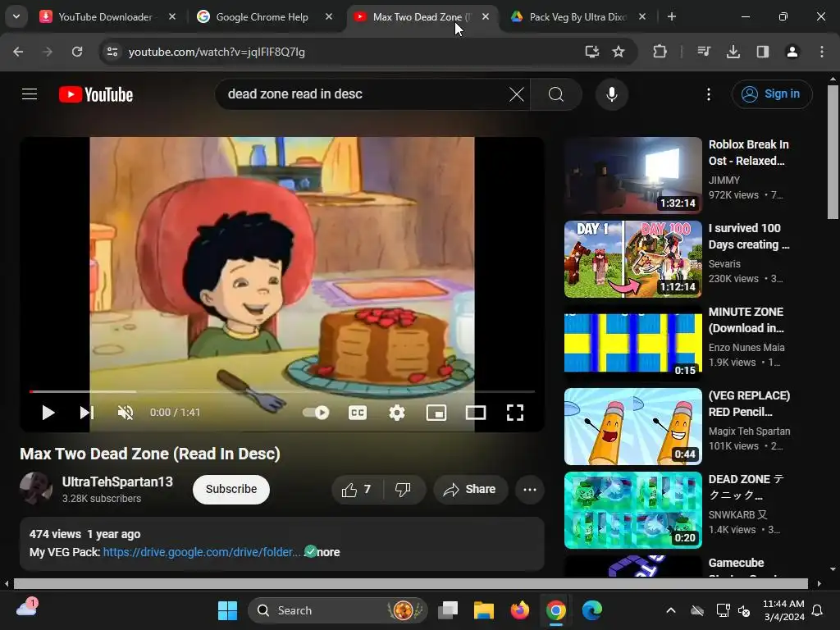
Task: Clear the search box with the X
Action: tap(517, 94)
